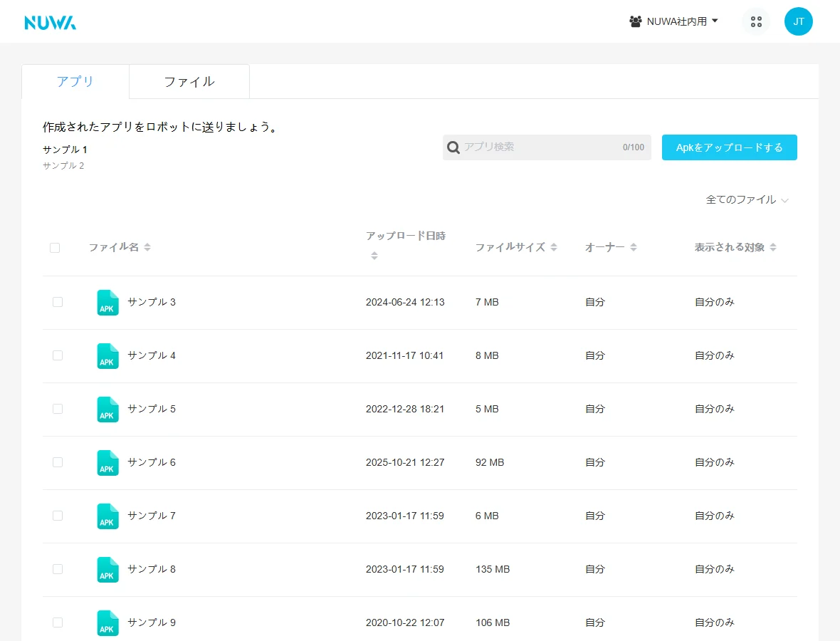The image size is (840, 641).
Task: Check the box for サンプル 6
Action: point(58,462)
